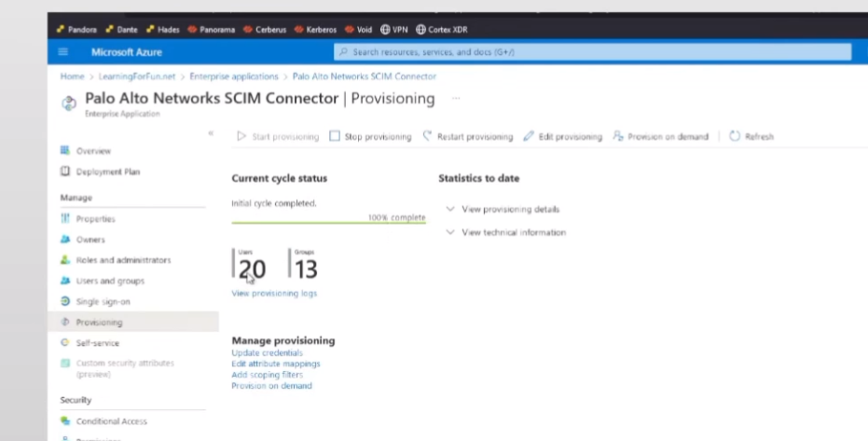Focus the Search resources, services, and docs field

[x=592, y=51]
